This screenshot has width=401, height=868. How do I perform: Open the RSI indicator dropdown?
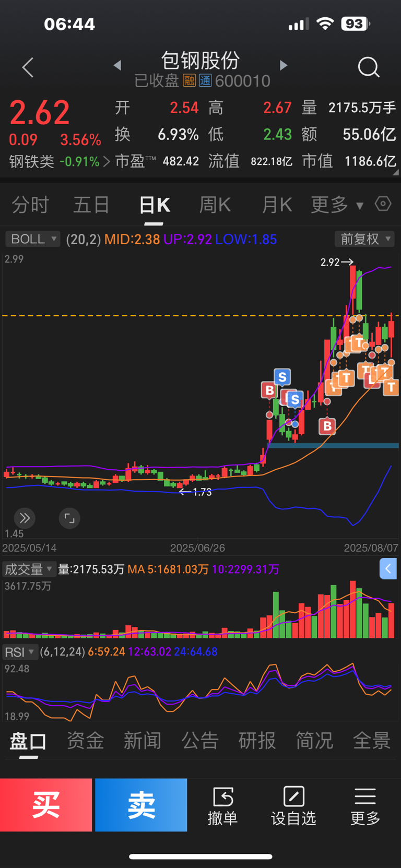pos(20,652)
